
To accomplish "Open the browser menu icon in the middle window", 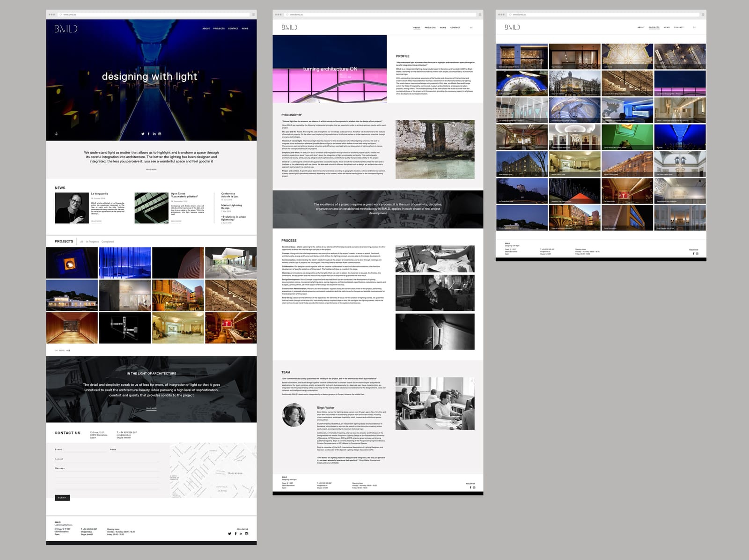I will coord(480,15).
